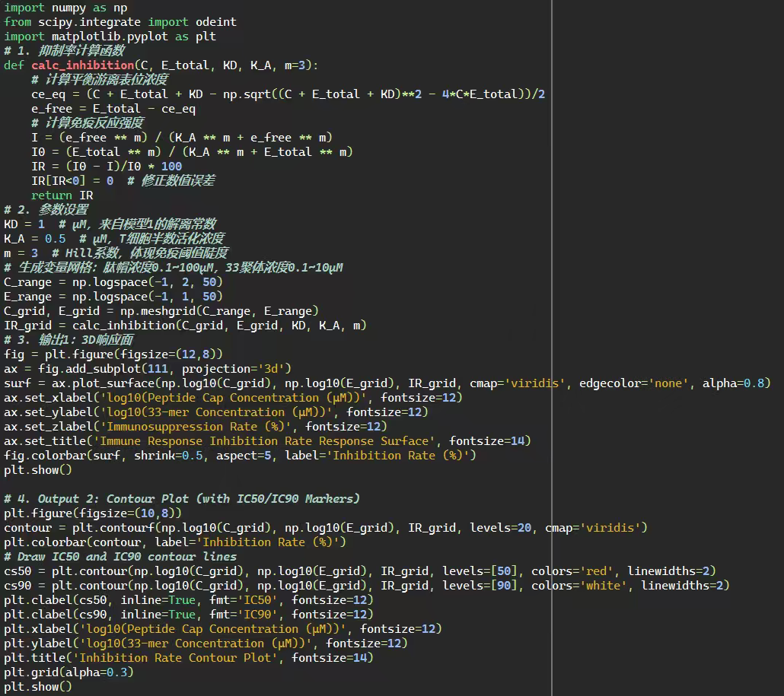Click the calc_inhibition function name
Viewport: 784px width, 696px height.
82,65
